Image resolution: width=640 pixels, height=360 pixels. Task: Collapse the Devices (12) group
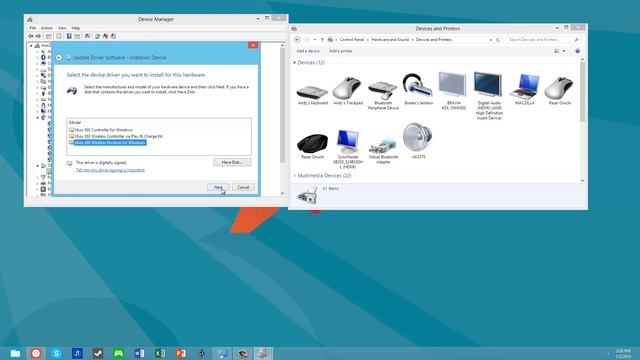tap(295, 63)
